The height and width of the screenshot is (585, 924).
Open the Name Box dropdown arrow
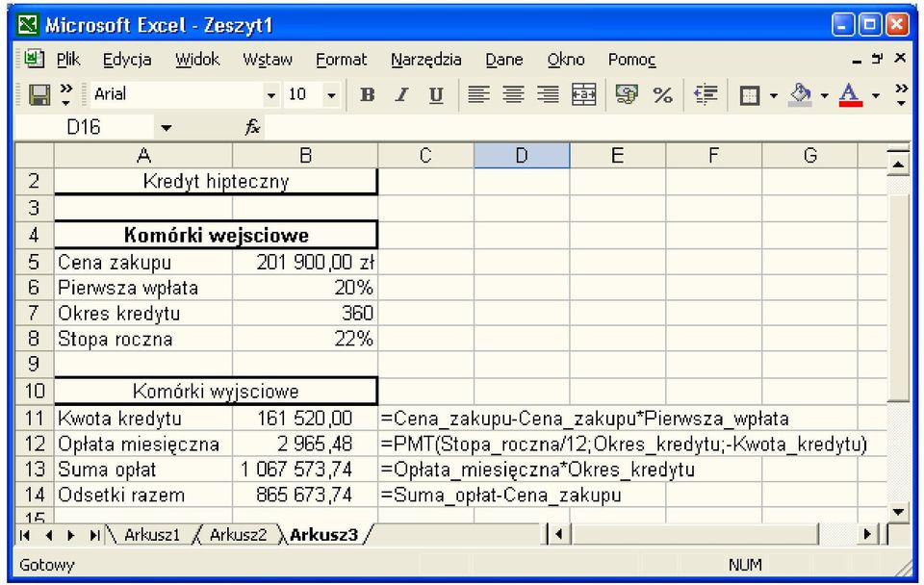(167, 127)
